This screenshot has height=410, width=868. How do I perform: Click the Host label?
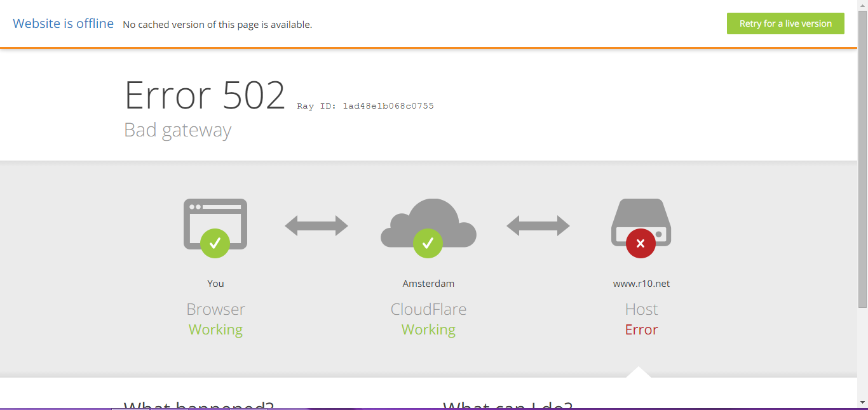point(641,309)
